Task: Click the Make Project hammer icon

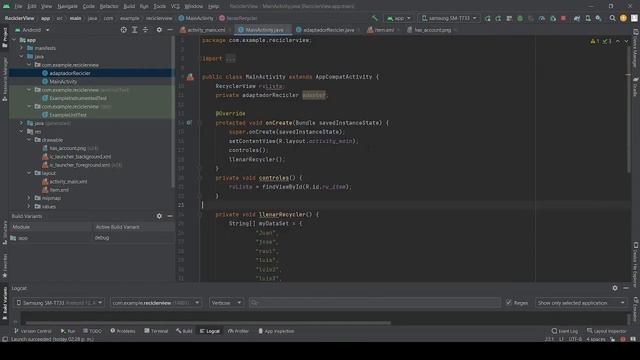Action: click(x=375, y=18)
